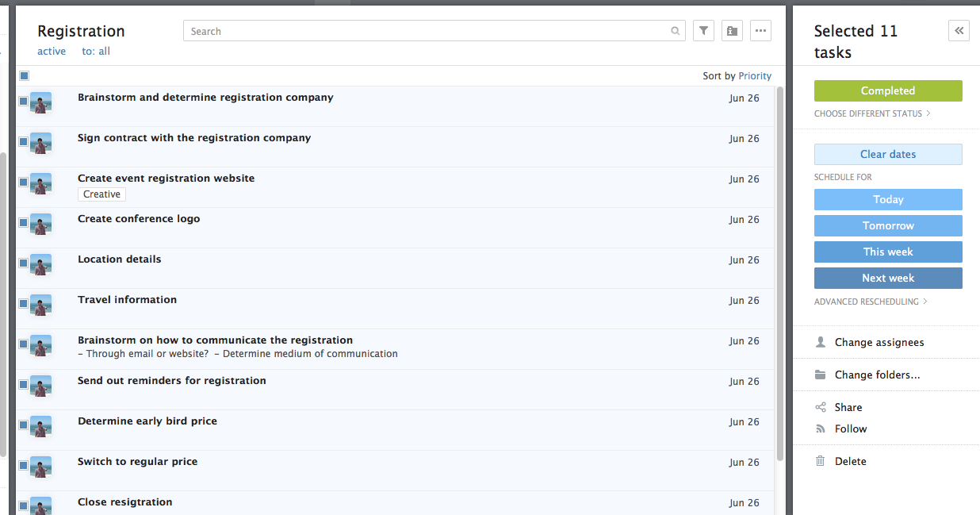Click the Follow RSS icon
Screen dimensions: 980x515
(821, 429)
